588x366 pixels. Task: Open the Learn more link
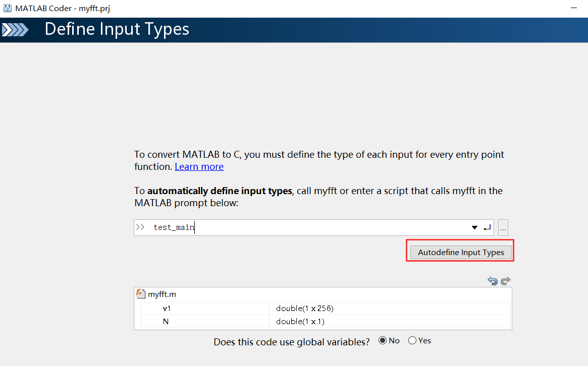tap(199, 167)
